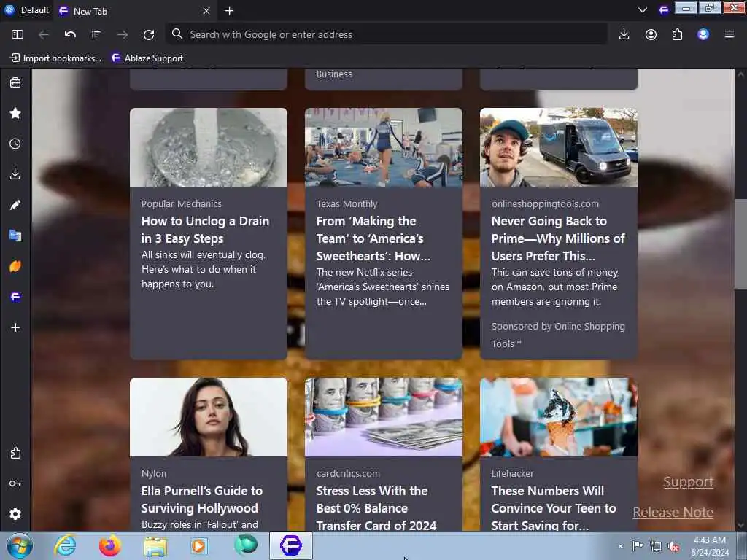Click the green globe taskbar icon
The image size is (747, 560).
[246, 545]
